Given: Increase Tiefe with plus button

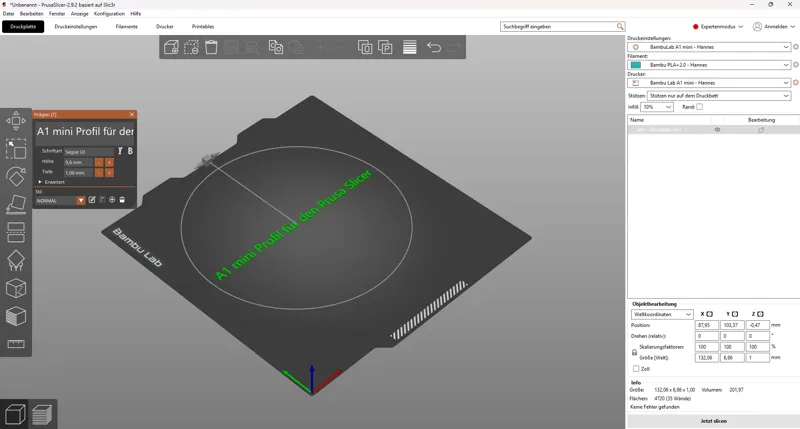Looking at the screenshot, I should coord(109,173).
